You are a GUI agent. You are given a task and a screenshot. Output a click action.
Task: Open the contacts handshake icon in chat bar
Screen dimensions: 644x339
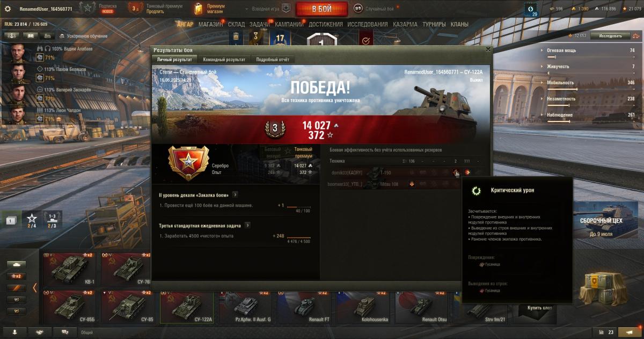(40, 332)
